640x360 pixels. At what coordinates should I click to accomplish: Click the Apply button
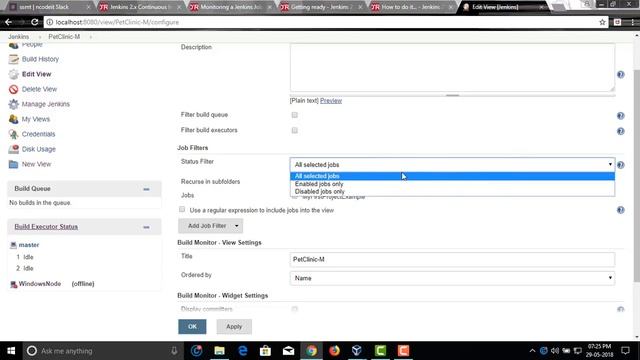pyautogui.click(x=234, y=327)
